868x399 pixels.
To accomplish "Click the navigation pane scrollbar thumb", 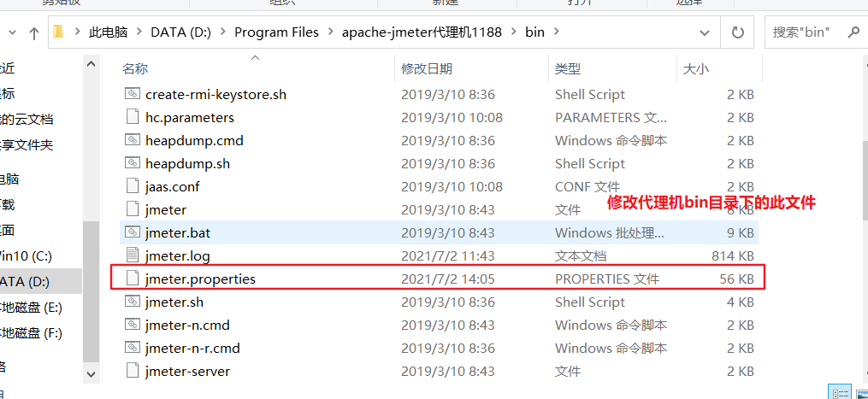I will pos(92,291).
